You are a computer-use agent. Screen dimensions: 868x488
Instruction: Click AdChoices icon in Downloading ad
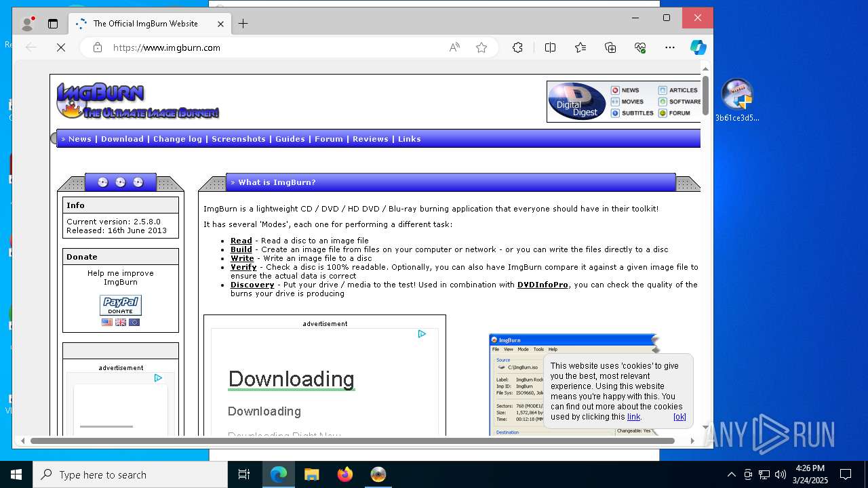pyautogui.click(x=422, y=333)
